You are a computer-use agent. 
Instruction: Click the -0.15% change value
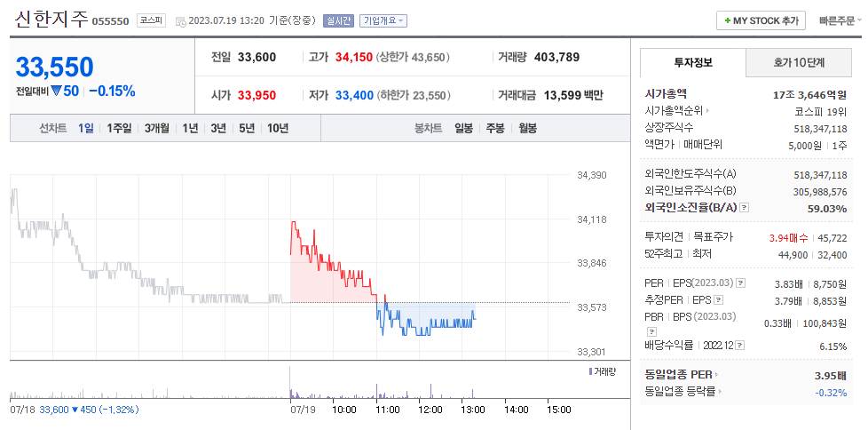112,92
